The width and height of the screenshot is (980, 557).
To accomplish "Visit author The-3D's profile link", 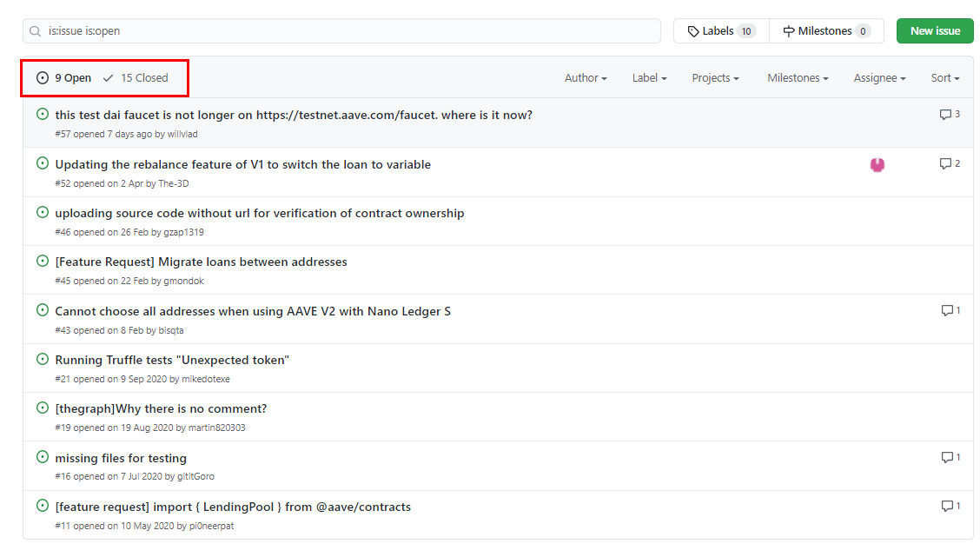I will [174, 184].
